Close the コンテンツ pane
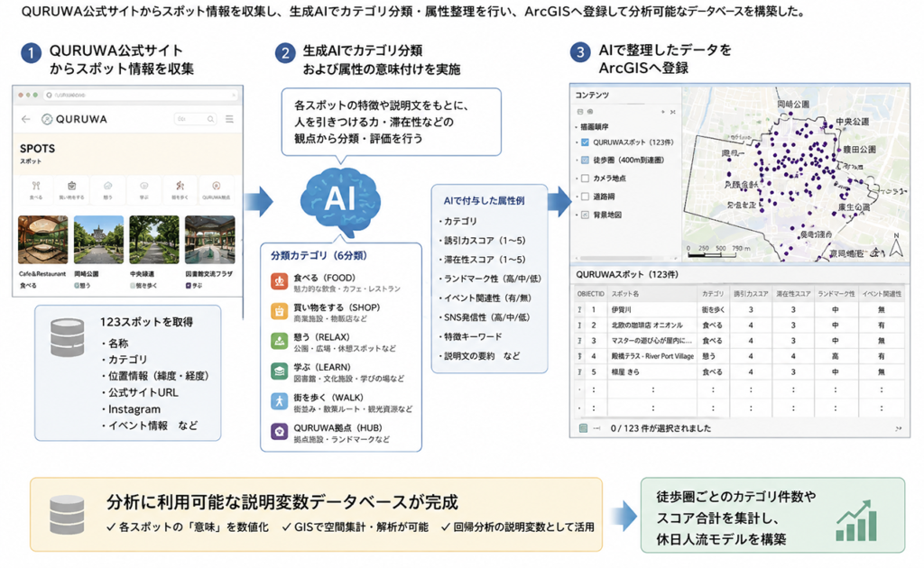The image size is (924, 568). (x=673, y=111)
